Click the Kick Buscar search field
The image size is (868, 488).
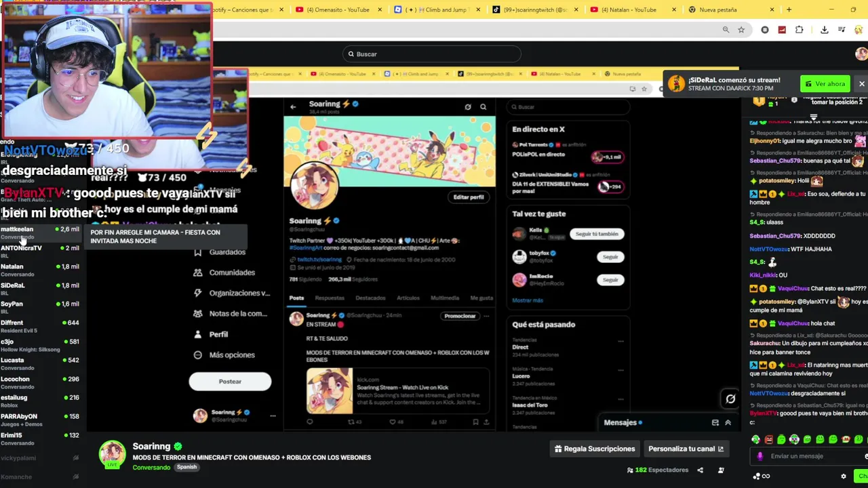(x=431, y=54)
